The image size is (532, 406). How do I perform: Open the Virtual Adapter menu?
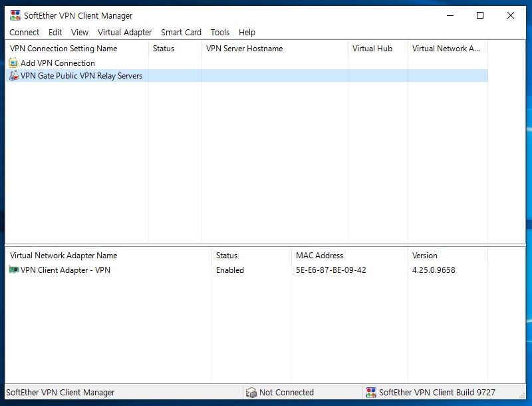pyautogui.click(x=124, y=32)
